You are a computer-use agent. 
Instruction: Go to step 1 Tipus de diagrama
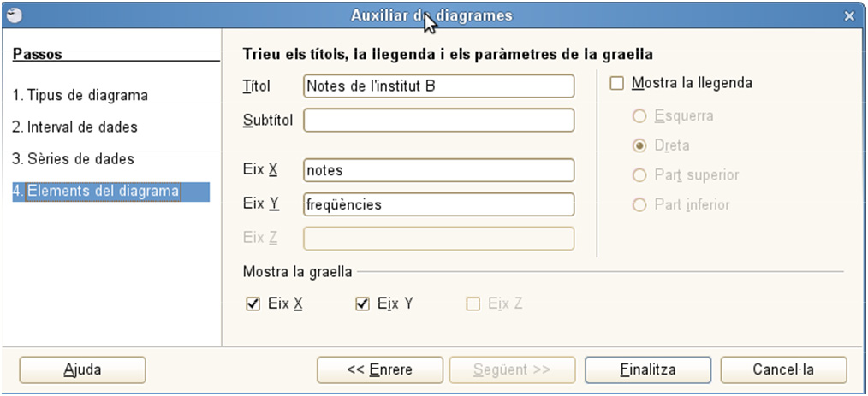(x=80, y=95)
